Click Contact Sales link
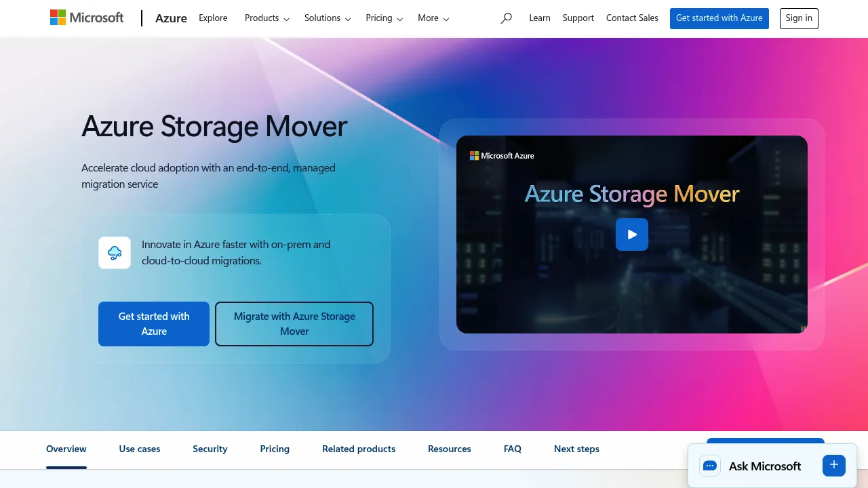 (632, 18)
